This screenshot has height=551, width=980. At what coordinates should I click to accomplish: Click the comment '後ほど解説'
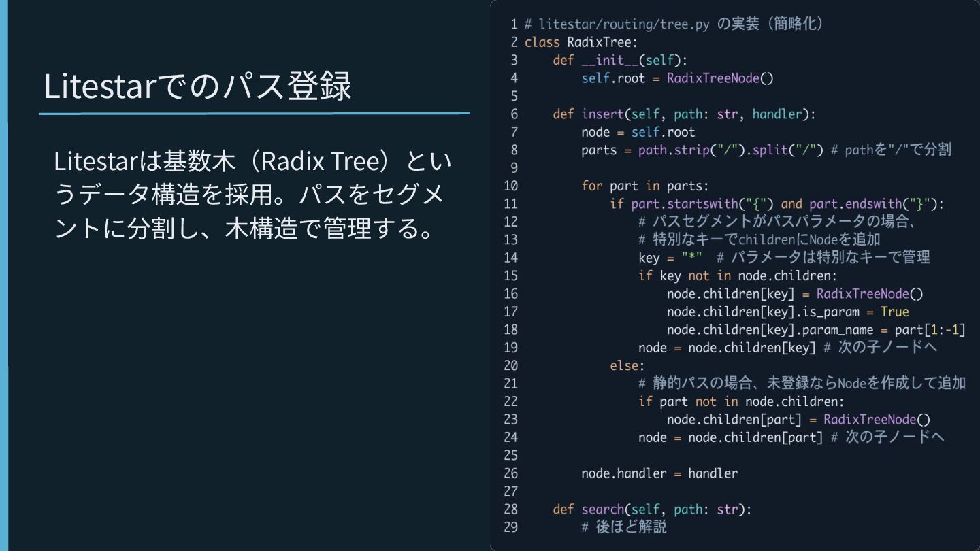pos(624,527)
